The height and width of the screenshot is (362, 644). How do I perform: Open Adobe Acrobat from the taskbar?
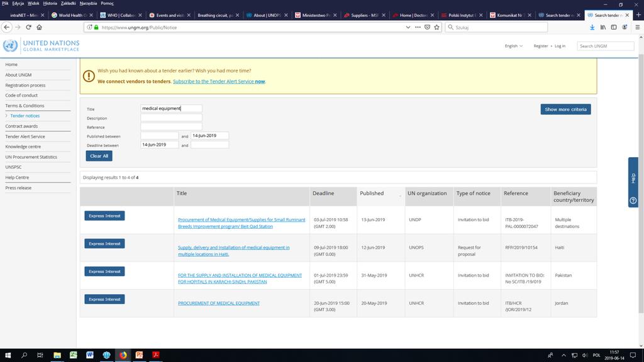[156, 355]
